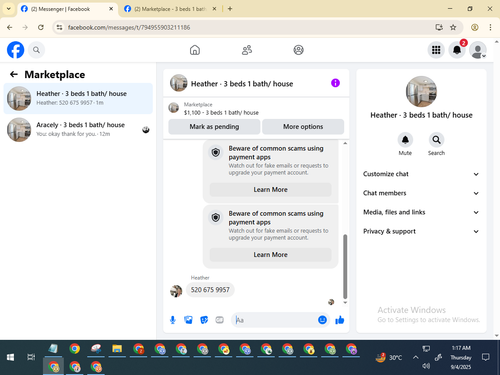
Task: Choose a sticker from the composer
Action: click(x=204, y=320)
